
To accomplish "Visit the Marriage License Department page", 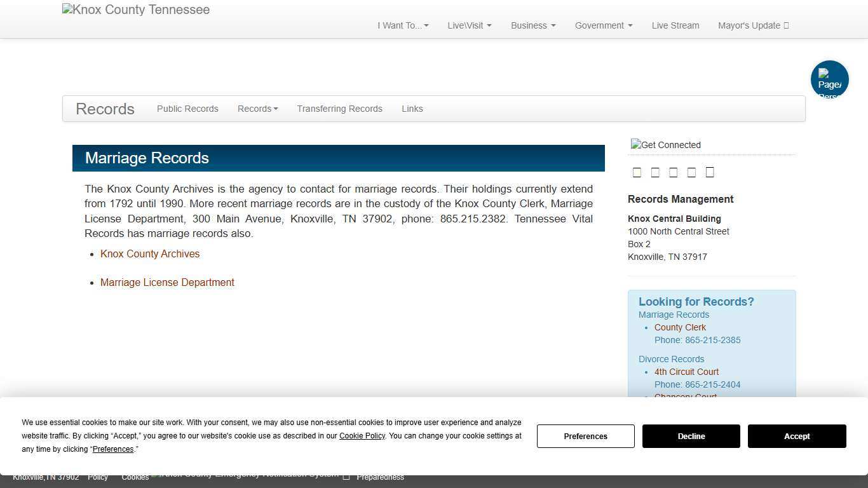I will [167, 282].
